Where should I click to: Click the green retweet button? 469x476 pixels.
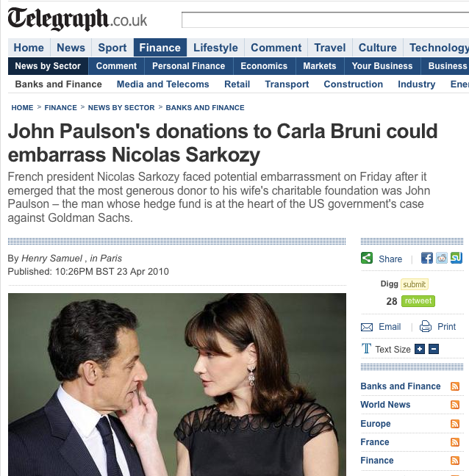(418, 301)
